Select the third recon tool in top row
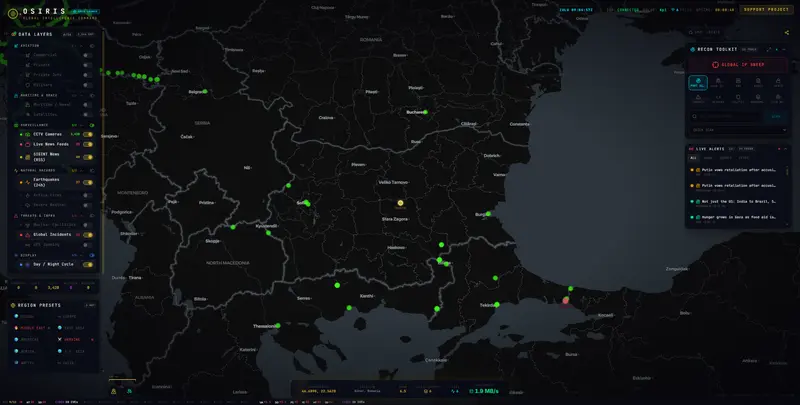The height and width of the screenshot is (405, 800). (738, 83)
